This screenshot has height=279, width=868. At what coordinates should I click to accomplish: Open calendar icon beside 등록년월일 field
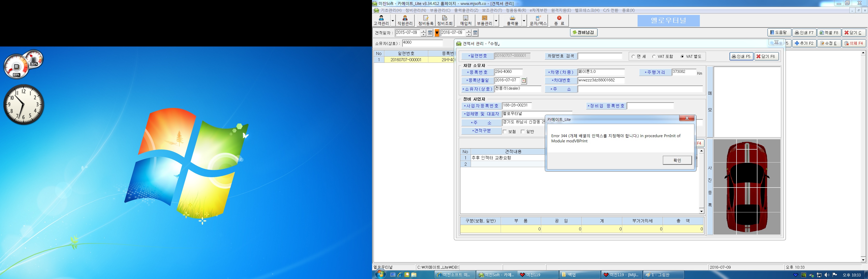524,81
